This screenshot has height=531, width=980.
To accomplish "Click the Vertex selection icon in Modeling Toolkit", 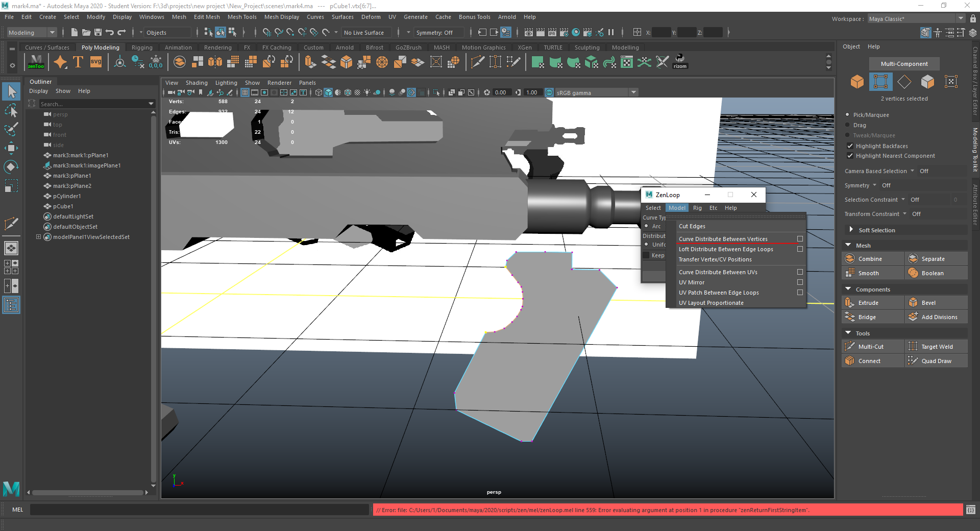I will 880,82.
